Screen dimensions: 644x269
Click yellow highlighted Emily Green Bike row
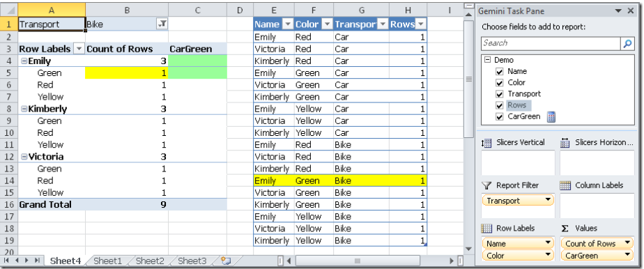pos(340,180)
